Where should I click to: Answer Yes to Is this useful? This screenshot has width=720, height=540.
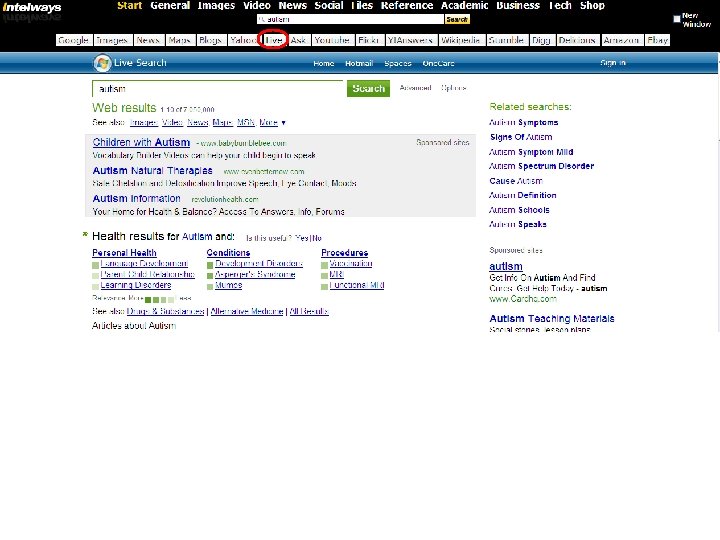(x=302, y=238)
